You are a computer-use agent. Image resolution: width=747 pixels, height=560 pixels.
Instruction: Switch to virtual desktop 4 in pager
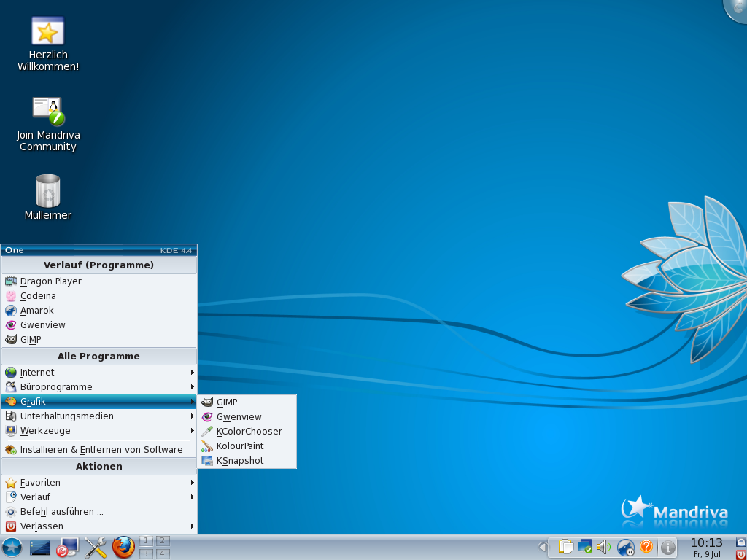coord(163,553)
